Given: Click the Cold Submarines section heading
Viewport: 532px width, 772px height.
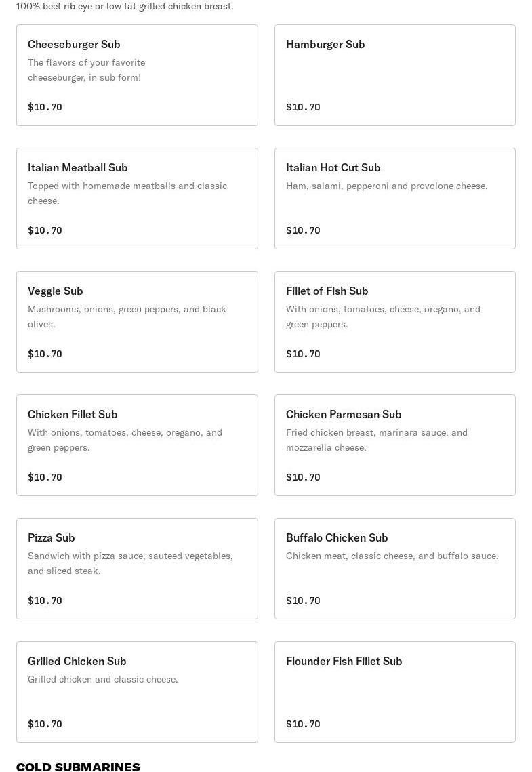Looking at the screenshot, I should 78,767.
